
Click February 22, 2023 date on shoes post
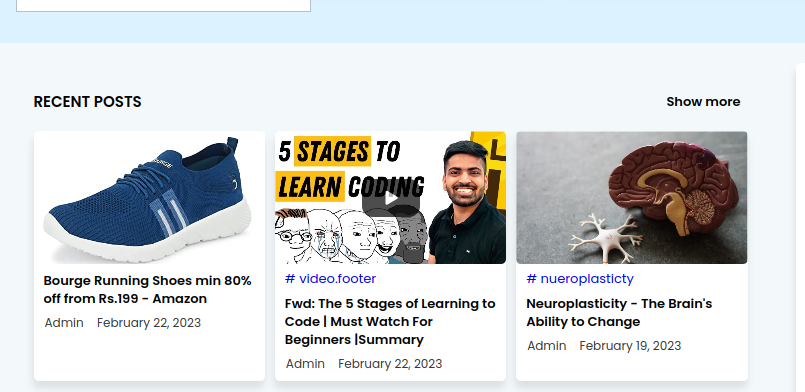click(x=149, y=323)
